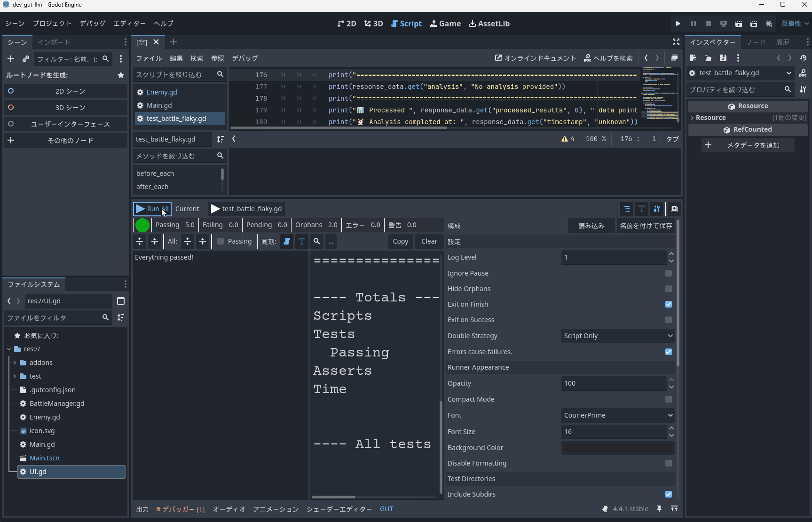Switch to the Node tab in the right dock
This screenshot has height=522, width=812.
point(756,42)
